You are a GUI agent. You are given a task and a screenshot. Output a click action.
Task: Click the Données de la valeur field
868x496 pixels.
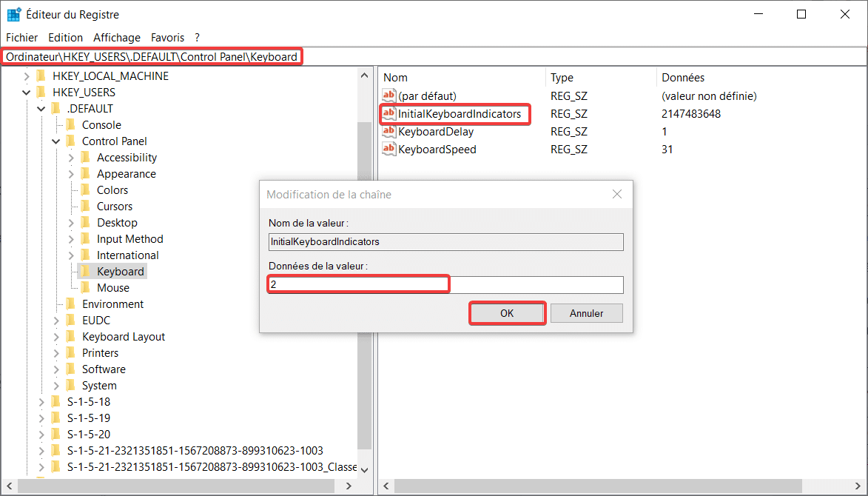tap(445, 285)
